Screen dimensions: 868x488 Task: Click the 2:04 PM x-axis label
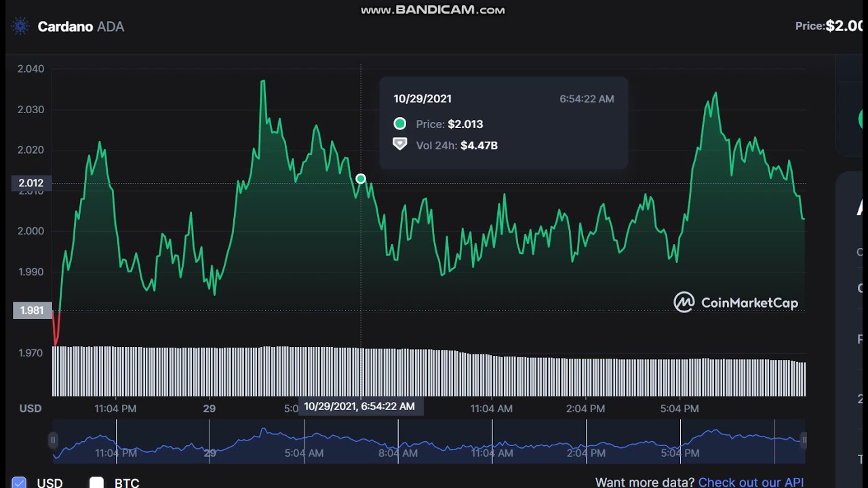(586, 409)
